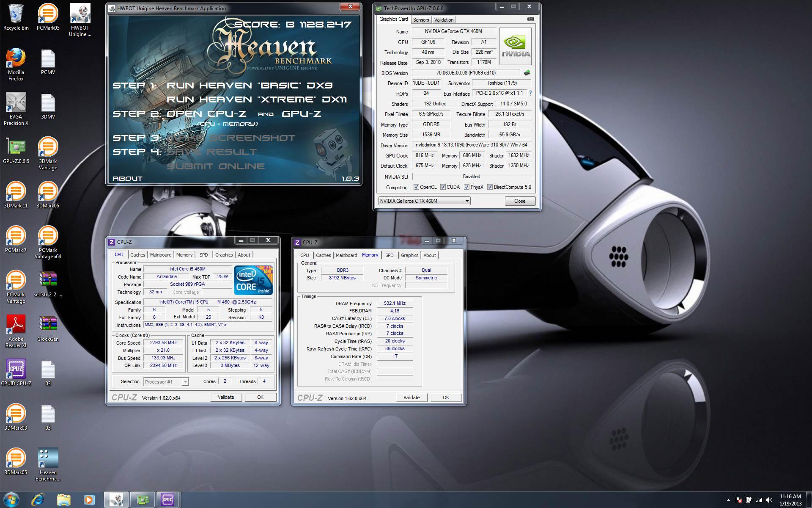Open 3DMV file on desktop
The image size is (812, 508).
[x=48, y=106]
